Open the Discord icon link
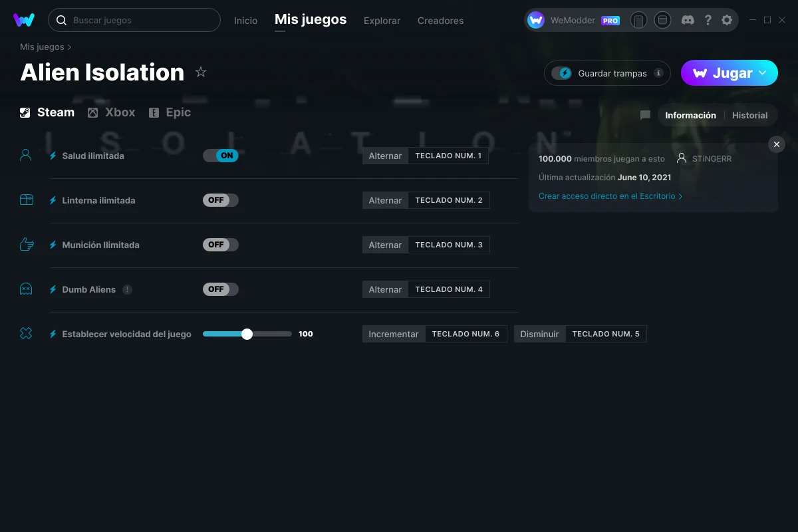798x532 pixels. 688,20
